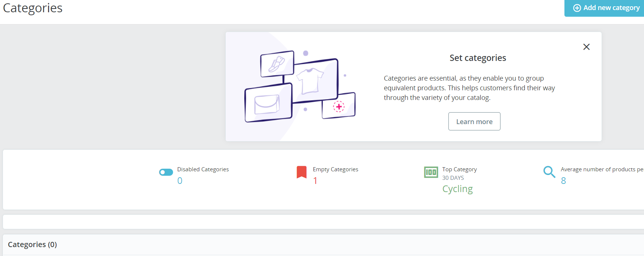
Task: Select the Cycling top category value
Action: tap(457, 189)
